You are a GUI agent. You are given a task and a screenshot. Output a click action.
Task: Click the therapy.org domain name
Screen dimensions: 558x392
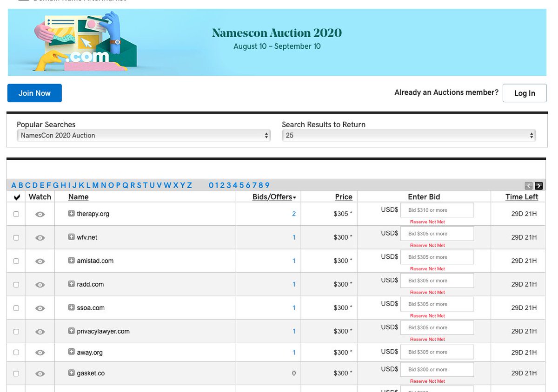click(x=93, y=214)
